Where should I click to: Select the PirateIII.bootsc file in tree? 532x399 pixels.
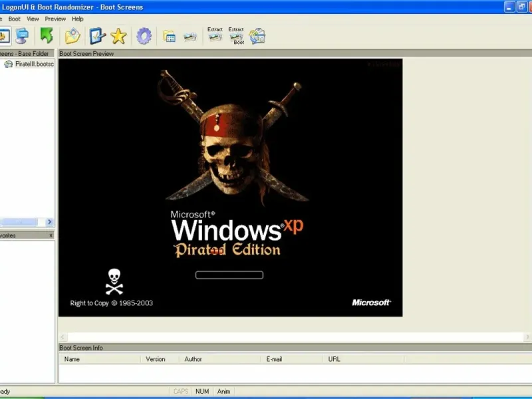pos(33,64)
